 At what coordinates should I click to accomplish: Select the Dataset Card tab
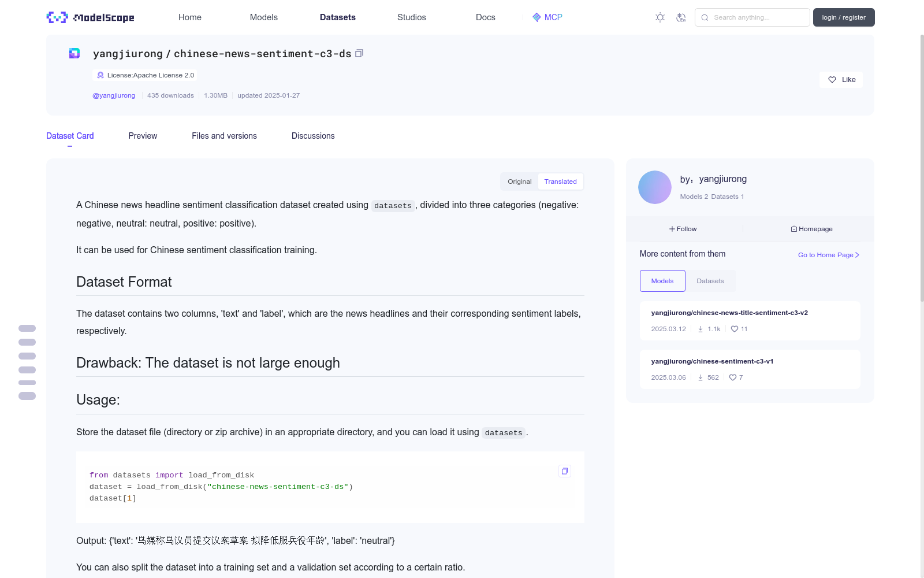click(70, 136)
